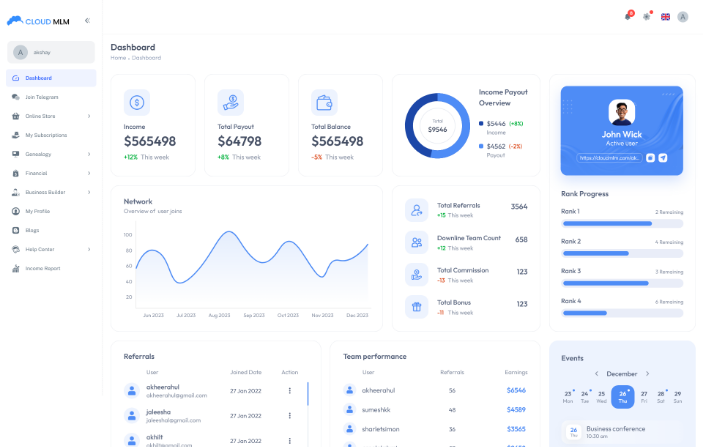The image size is (703, 447).
Task: Click sharletsimon in Team performance
Action: (380, 429)
